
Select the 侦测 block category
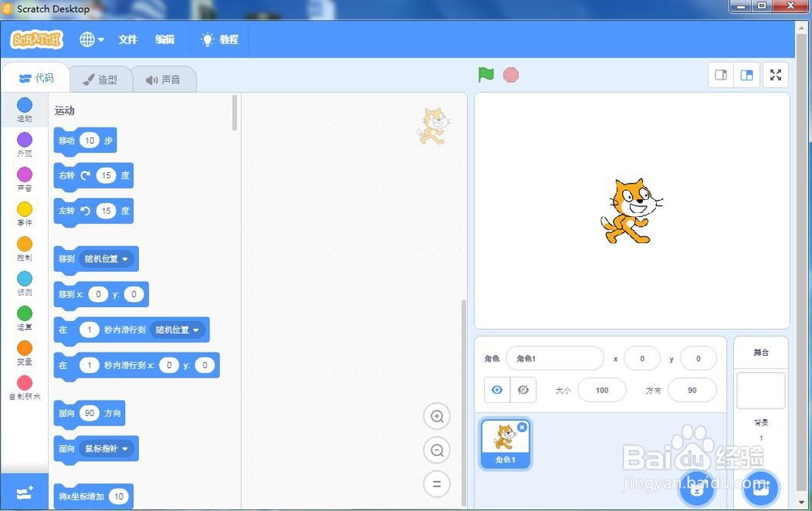[x=24, y=284]
